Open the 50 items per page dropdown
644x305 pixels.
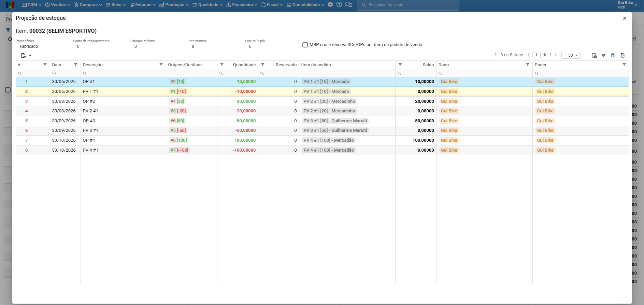point(571,55)
